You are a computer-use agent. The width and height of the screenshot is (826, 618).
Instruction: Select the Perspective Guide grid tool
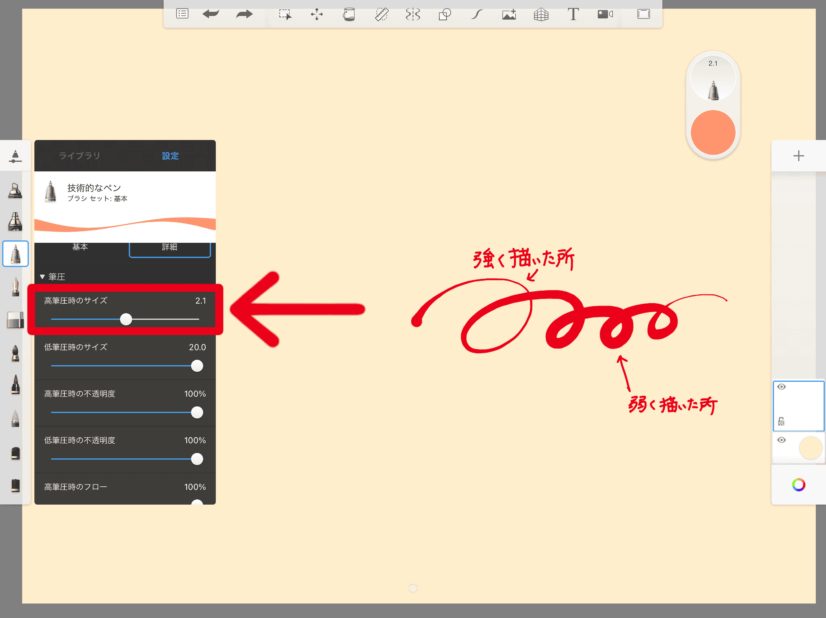tap(541, 14)
